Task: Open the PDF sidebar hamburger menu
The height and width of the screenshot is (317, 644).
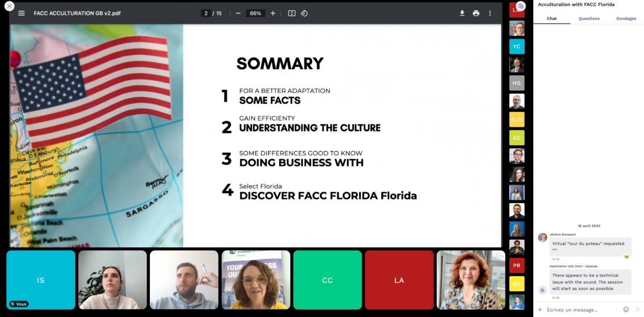Action: (x=21, y=13)
